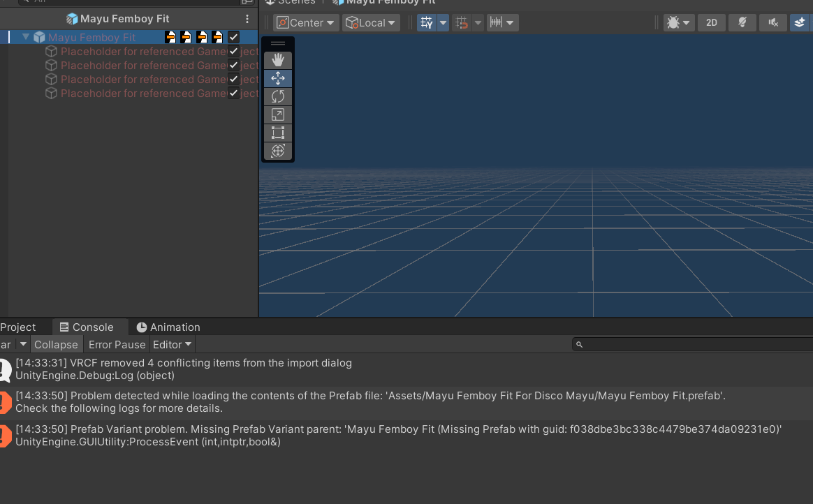Screen dimensions: 813x504
Task: Select the Move tool
Action: (278, 79)
